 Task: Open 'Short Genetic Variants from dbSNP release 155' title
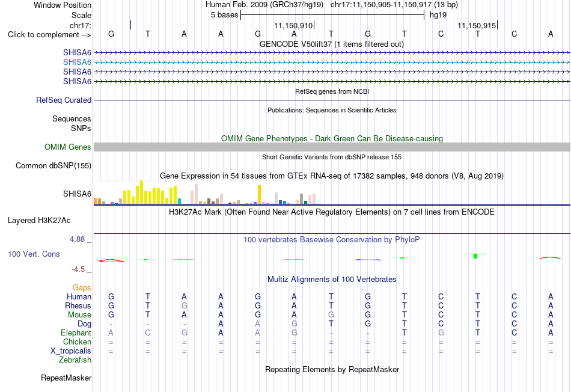click(x=332, y=157)
